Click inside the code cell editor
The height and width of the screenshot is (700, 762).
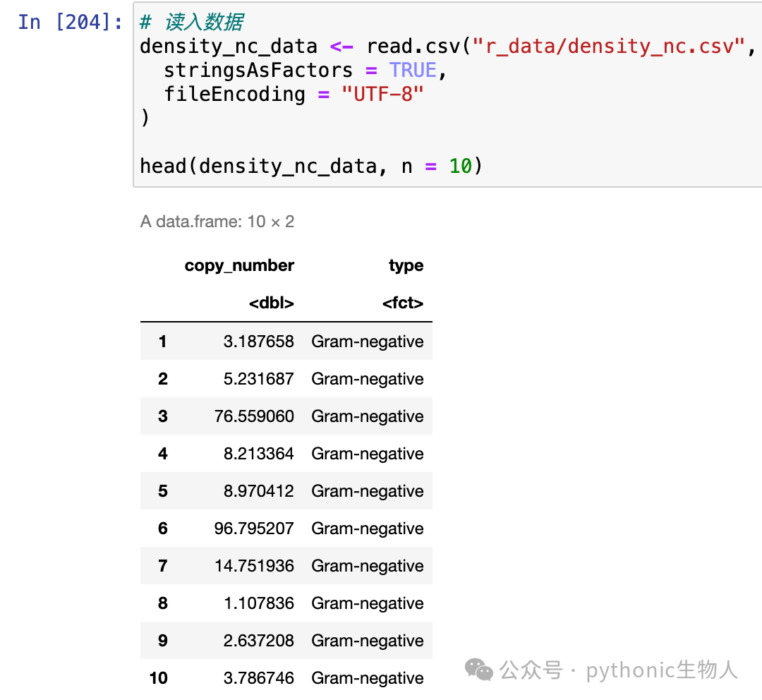coord(447,95)
